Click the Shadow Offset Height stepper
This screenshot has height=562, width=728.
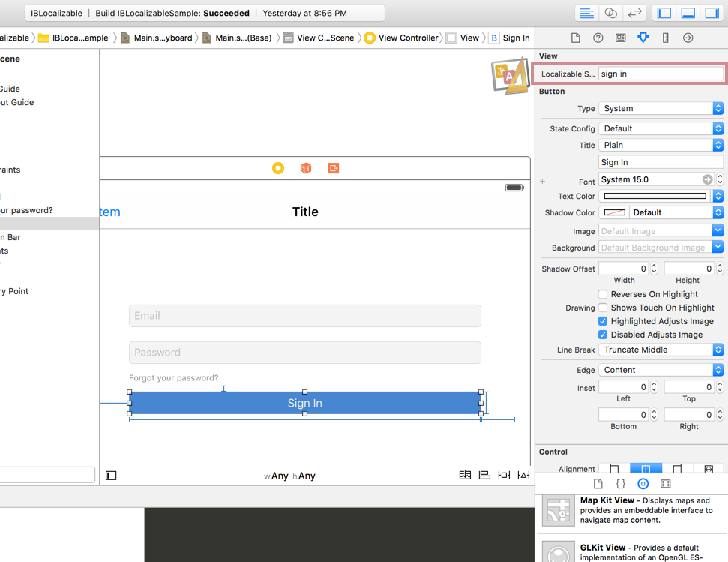[720, 269]
